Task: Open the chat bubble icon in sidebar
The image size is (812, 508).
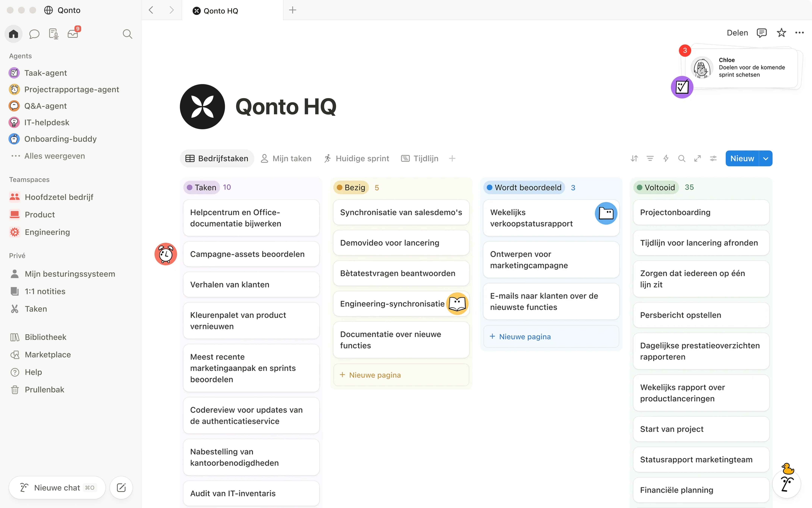Action: tap(34, 34)
